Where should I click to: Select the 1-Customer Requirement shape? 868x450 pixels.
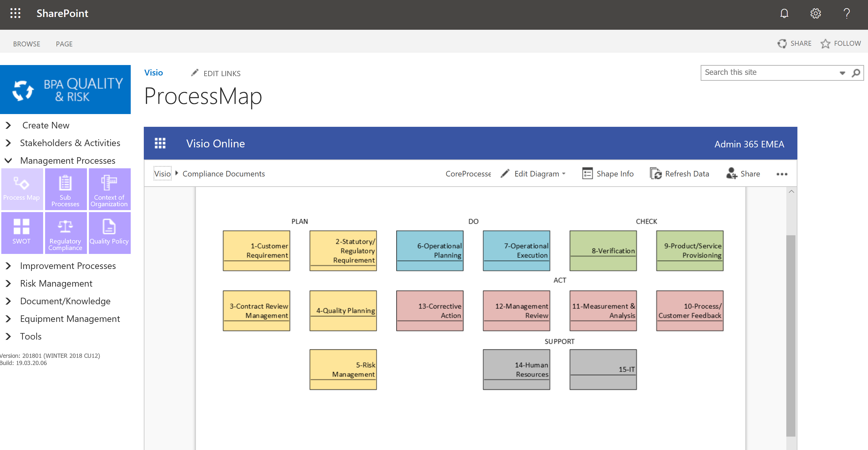pos(257,251)
